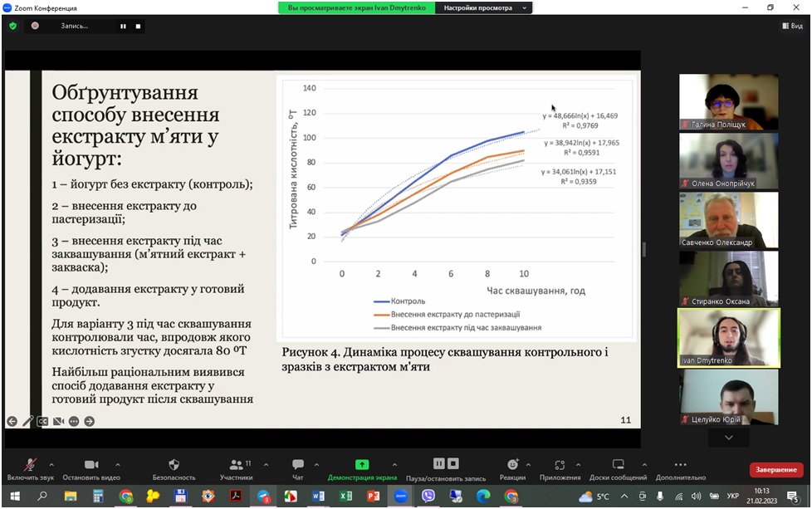Stop recording in the bottom toolbar
This screenshot has width=812, height=509.
click(x=453, y=463)
